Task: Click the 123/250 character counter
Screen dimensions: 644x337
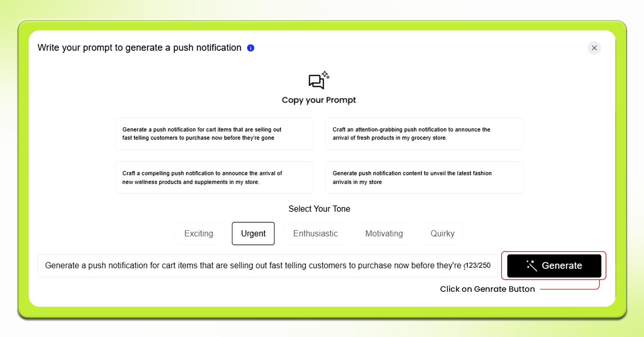Action: 479,266
